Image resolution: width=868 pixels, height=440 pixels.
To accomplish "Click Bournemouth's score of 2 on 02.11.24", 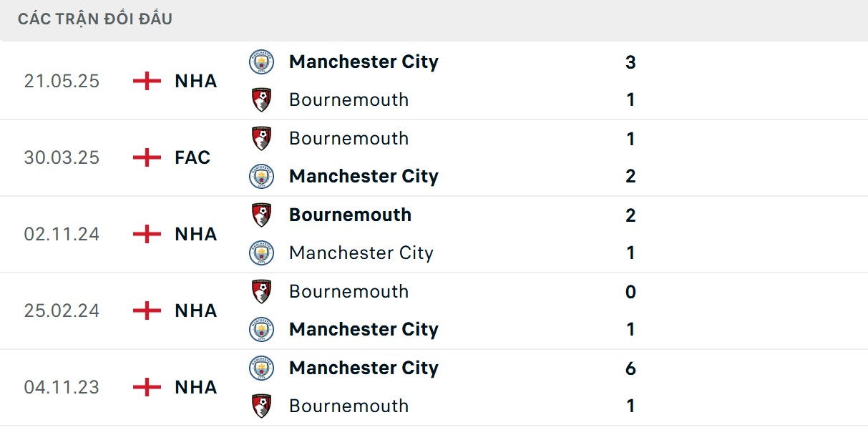I will click(x=630, y=215).
